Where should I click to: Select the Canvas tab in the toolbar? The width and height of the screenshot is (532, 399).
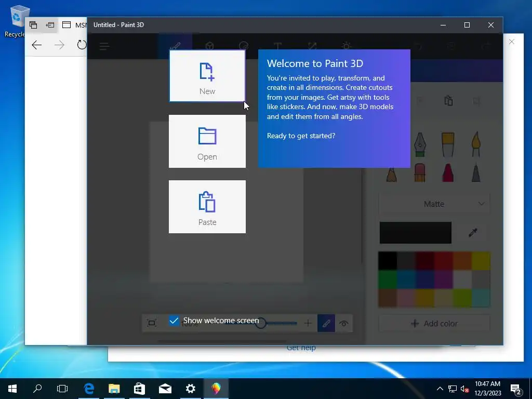(x=312, y=46)
